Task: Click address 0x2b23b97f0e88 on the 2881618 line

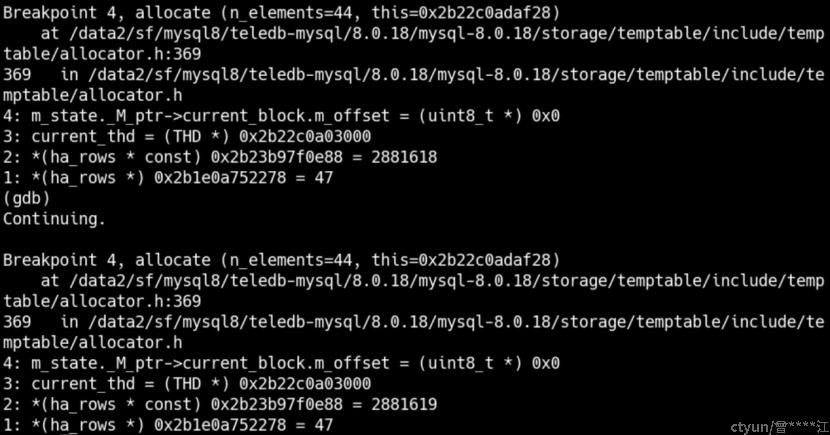Action: pyautogui.click(x=276, y=157)
